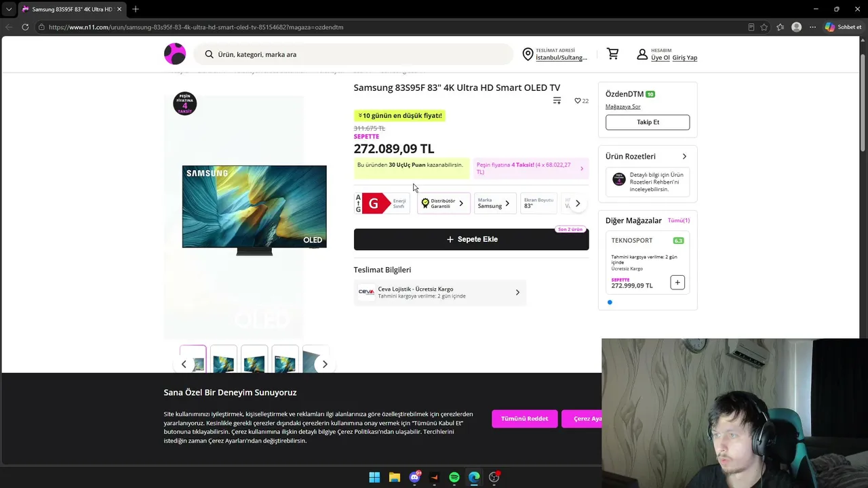The height and width of the screenshot is (488, 868).
Task: Open Discord from the taskbar
Action: point(414,477)
